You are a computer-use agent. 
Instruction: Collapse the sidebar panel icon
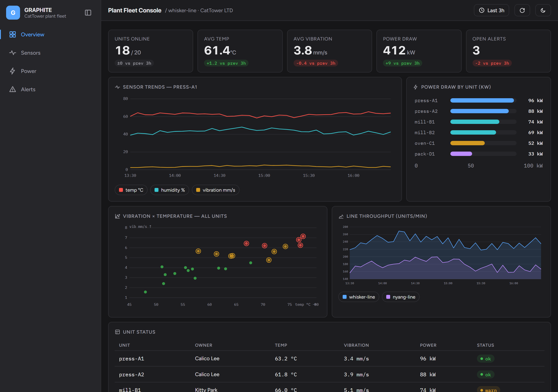88,13
